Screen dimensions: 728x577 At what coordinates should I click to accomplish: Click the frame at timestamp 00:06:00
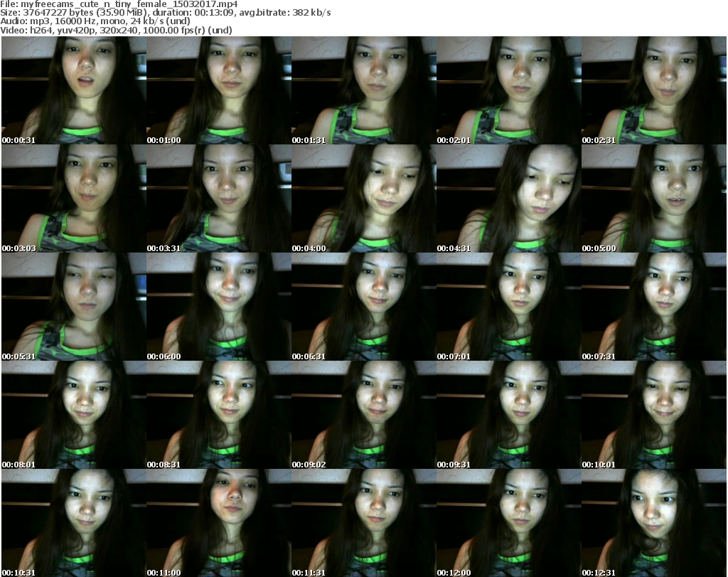tap(219, 307)
